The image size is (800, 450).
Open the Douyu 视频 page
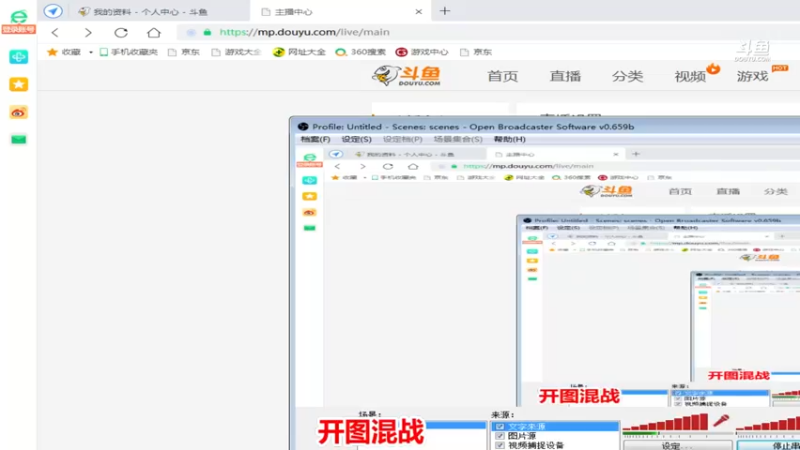[690, 77]
